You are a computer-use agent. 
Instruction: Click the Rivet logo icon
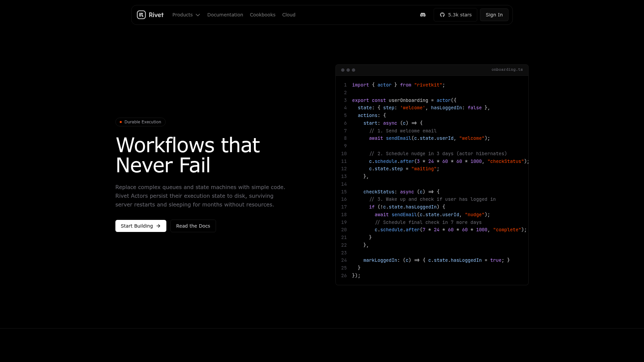(141, 15)
